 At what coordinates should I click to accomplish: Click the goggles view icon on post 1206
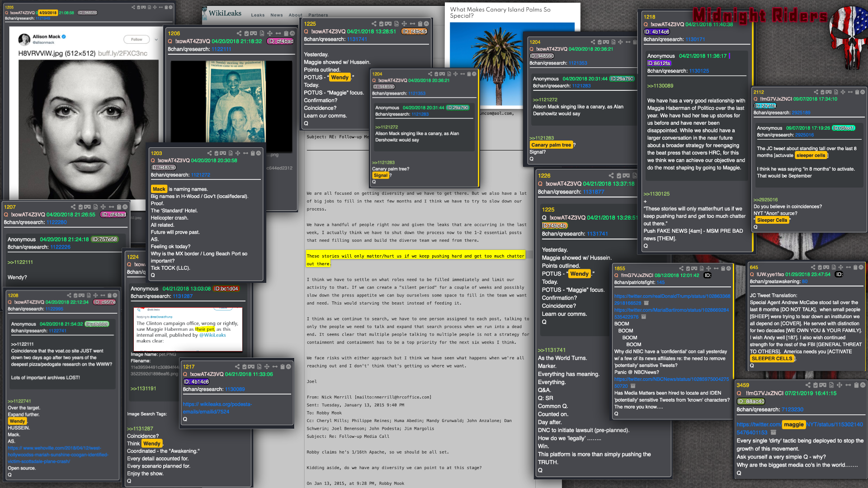pos(254,33)
